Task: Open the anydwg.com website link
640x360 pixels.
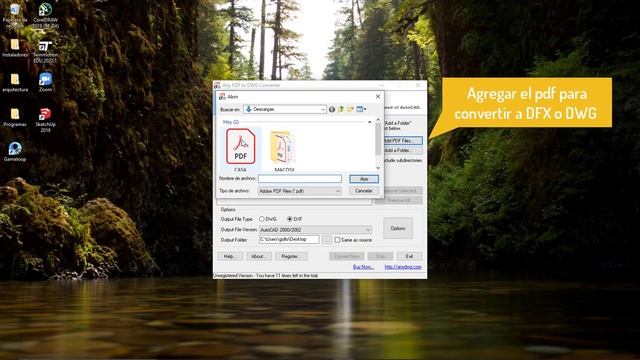Action: click(x=403, y=267)
